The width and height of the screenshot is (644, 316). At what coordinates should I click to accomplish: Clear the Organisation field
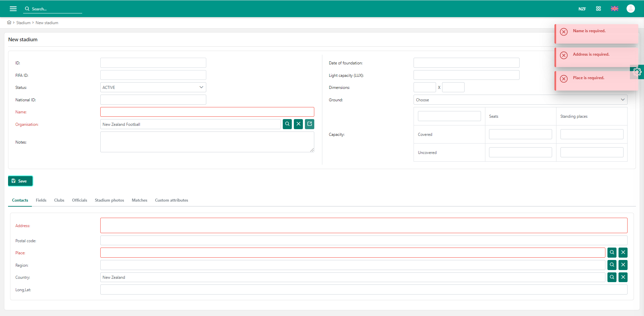298,124
